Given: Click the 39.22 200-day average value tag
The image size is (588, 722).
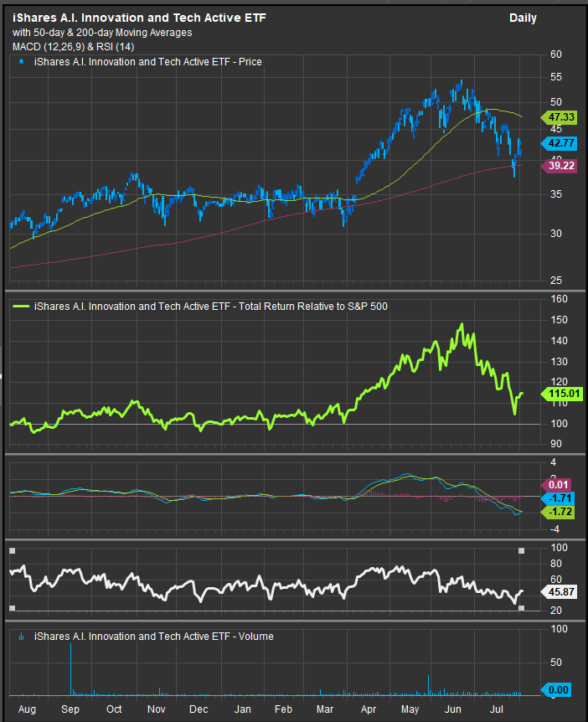Looking at the screenshot, I should (x=559, y=166).
